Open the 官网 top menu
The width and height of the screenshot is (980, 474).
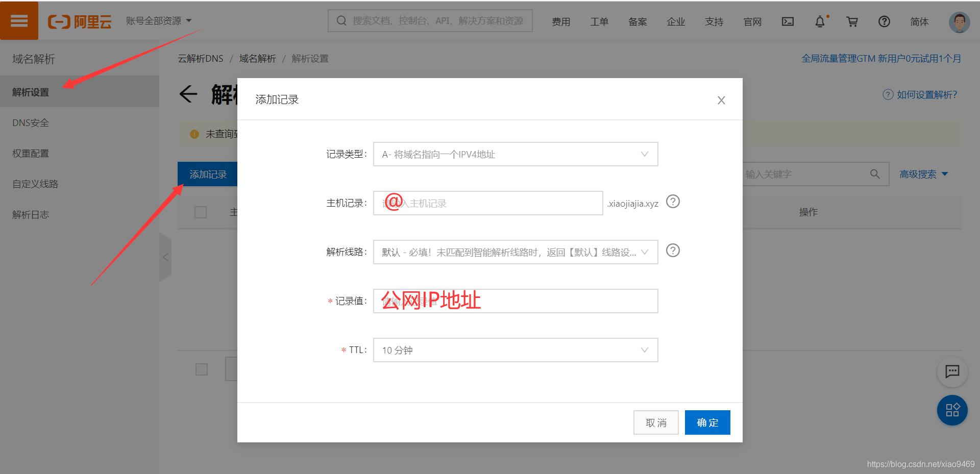[x=752, y=21]
